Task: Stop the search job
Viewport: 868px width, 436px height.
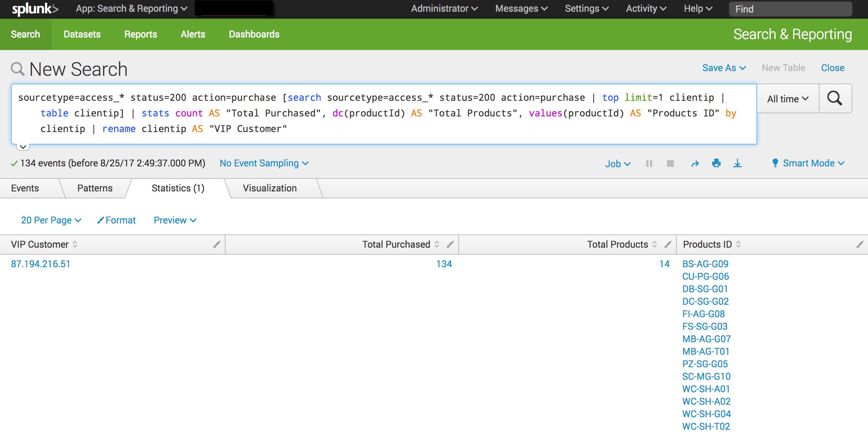Action: click(x=670, y=164)
